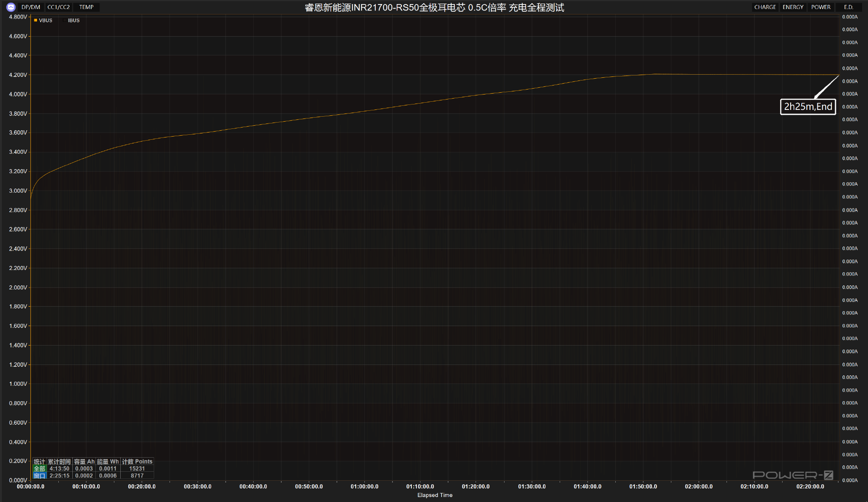This screenshot has height=502, width=868.
Task: Click the 计数 Points column header
Action: [x=137, y=462]
